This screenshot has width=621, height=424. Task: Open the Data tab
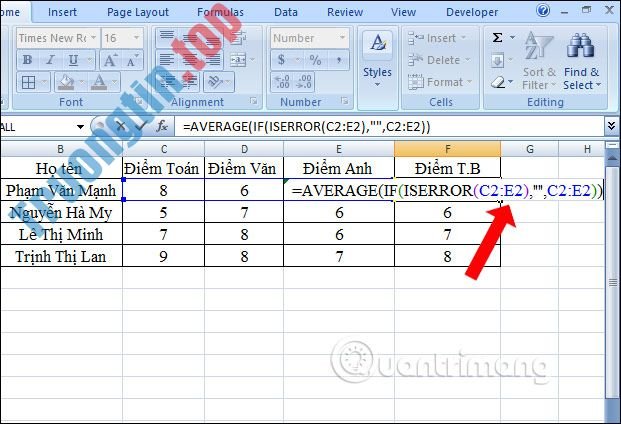click(286, 12)
